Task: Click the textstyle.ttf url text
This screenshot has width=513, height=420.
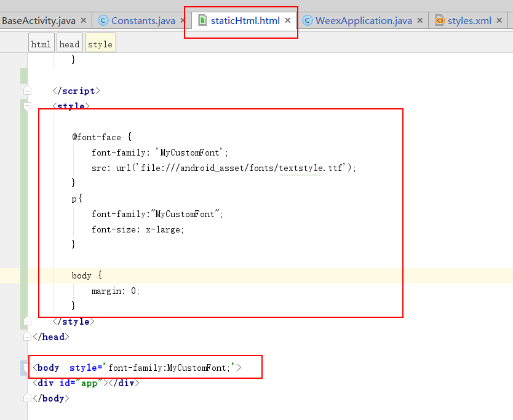Action: coord(310,168)
